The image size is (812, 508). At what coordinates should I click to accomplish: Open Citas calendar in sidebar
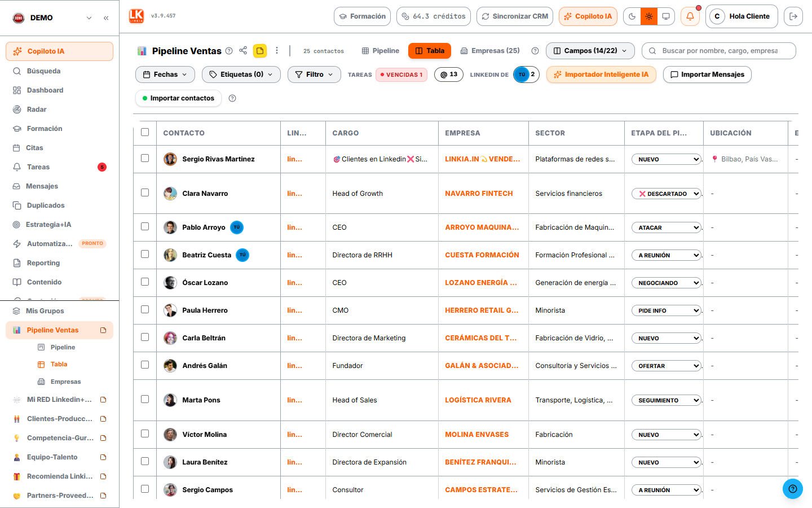click(x=60, y=148)
